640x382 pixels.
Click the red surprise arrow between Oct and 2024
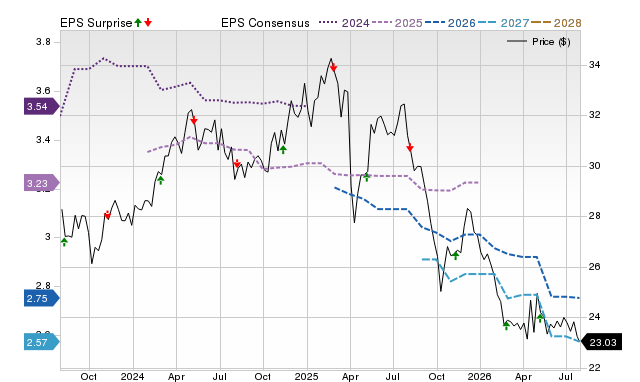click(107, 215)
